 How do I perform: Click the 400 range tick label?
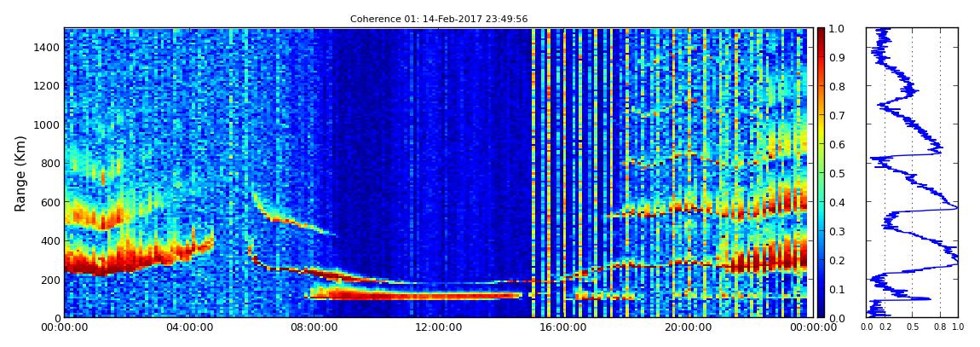49,240
